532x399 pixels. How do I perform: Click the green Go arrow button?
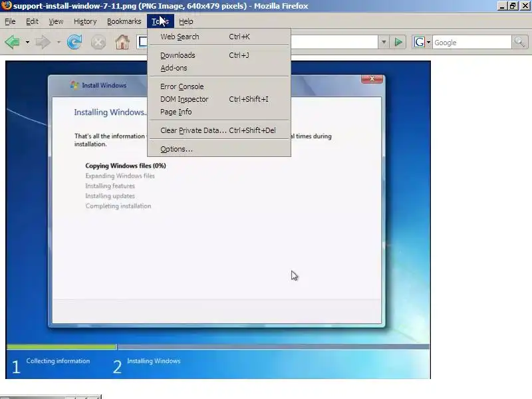point(398,43)
